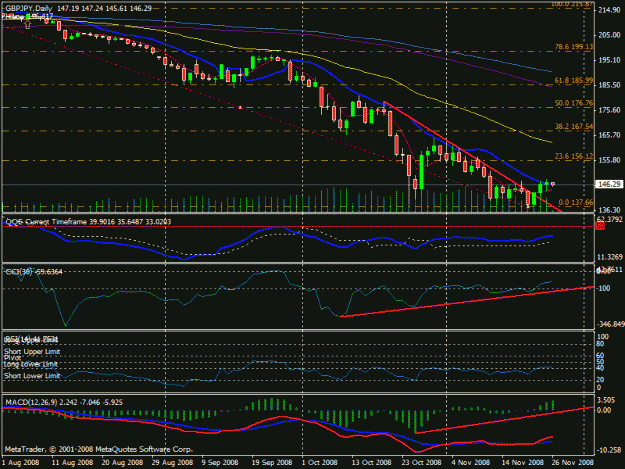Viewport: 625px width, 469px height.
Task: Click Fibonacci label 78.6 199.13
Action: click(x=574, y=47)
